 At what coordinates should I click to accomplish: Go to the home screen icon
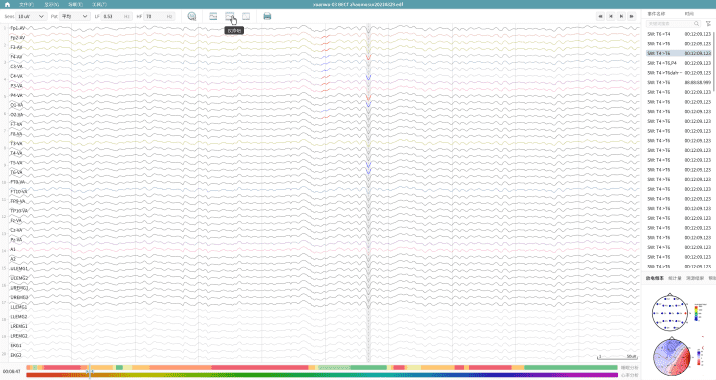click(7, 5)
